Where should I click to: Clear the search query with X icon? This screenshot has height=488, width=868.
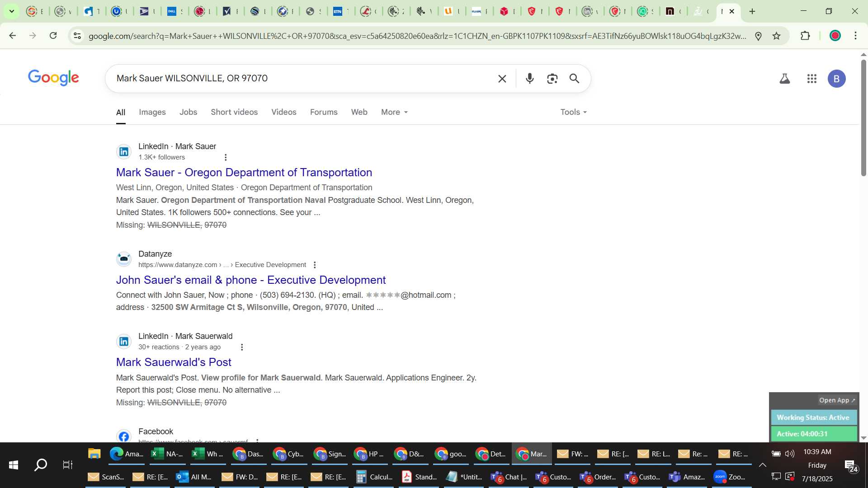tap(502, 79)
